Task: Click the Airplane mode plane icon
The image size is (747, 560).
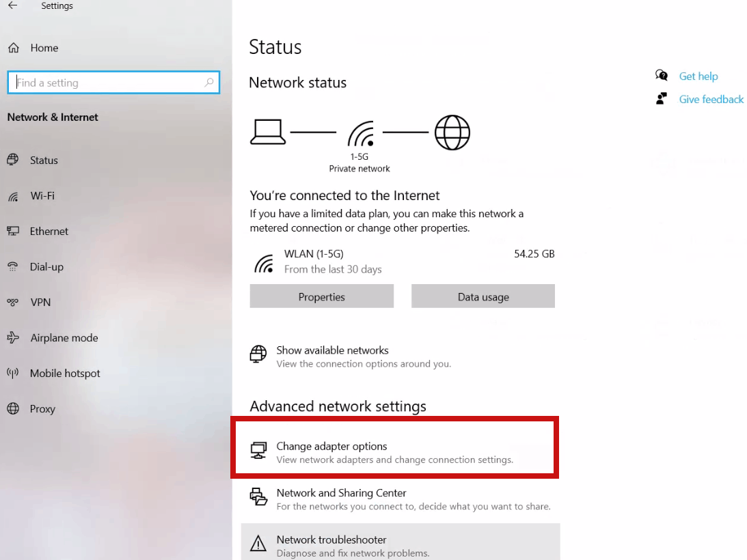Action: (x=13, y=337)
